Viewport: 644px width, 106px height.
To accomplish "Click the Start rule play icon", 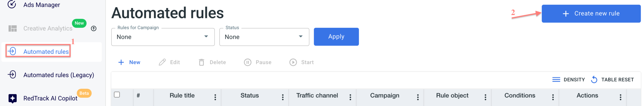I will [293, 62].
